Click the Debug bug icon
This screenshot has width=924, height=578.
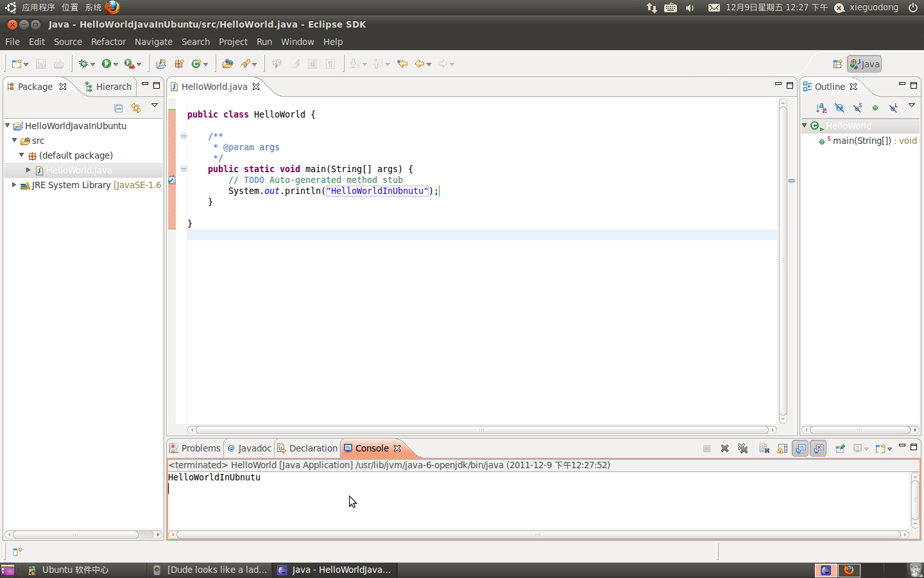(x=83, y=64)
